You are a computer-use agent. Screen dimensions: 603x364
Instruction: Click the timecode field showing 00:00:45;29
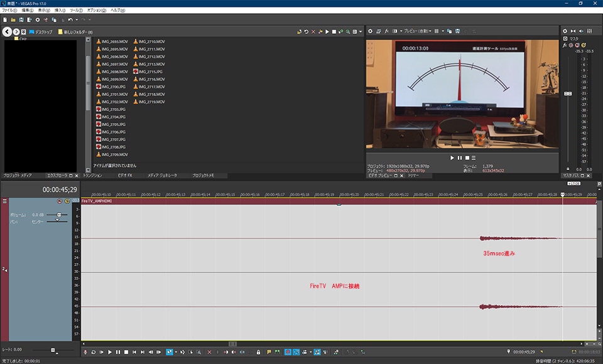point(60,189)
